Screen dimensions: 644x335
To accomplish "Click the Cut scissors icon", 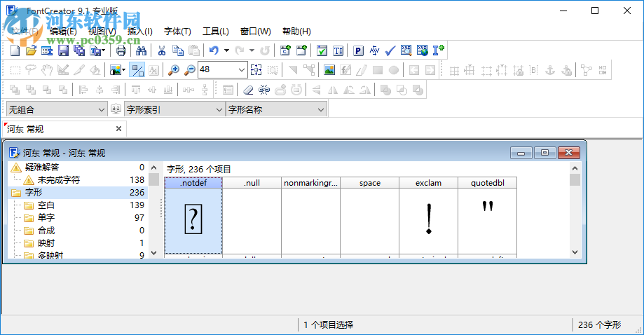I will click(161, 50).
